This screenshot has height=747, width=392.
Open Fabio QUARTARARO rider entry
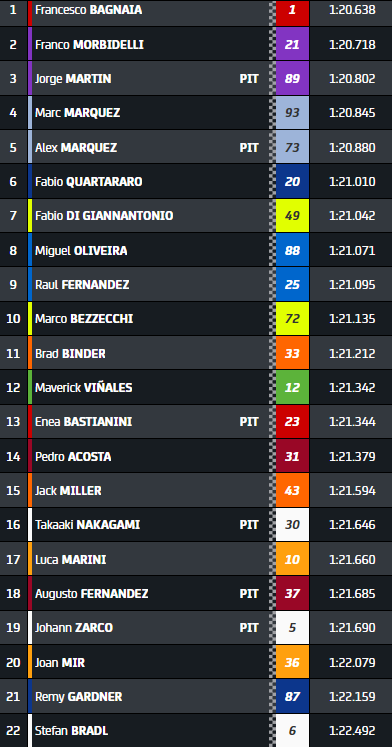coord(89,182)
